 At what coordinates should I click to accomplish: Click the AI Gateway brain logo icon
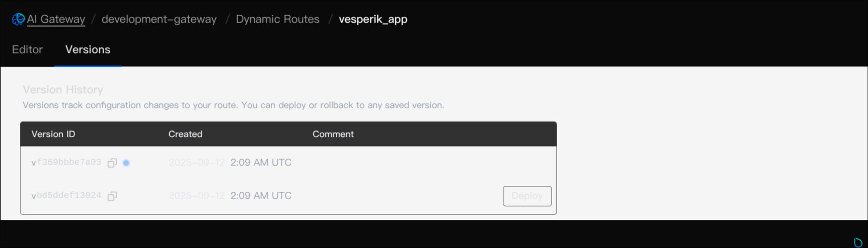[18, 19]
